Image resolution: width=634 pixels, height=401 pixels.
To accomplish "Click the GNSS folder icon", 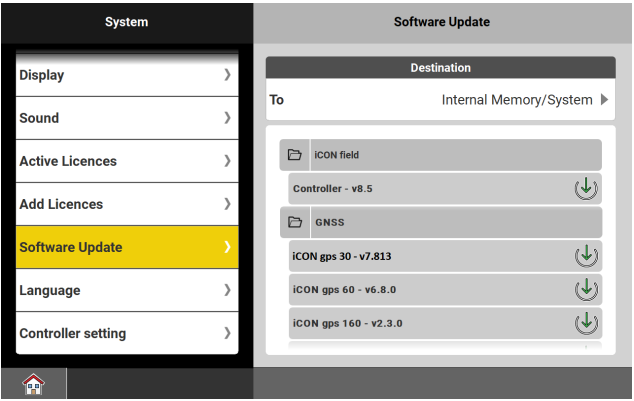I will (x=295, y=222).
